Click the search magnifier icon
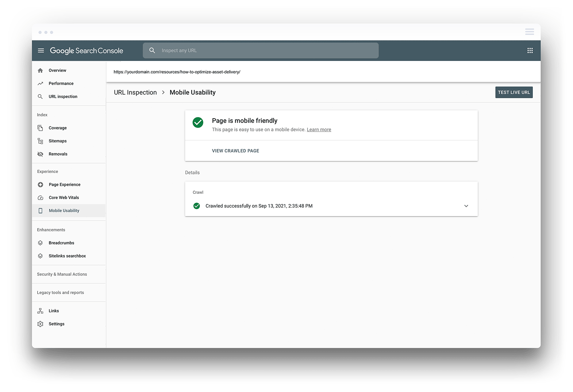The image size is (573, 392). (152, 50)
